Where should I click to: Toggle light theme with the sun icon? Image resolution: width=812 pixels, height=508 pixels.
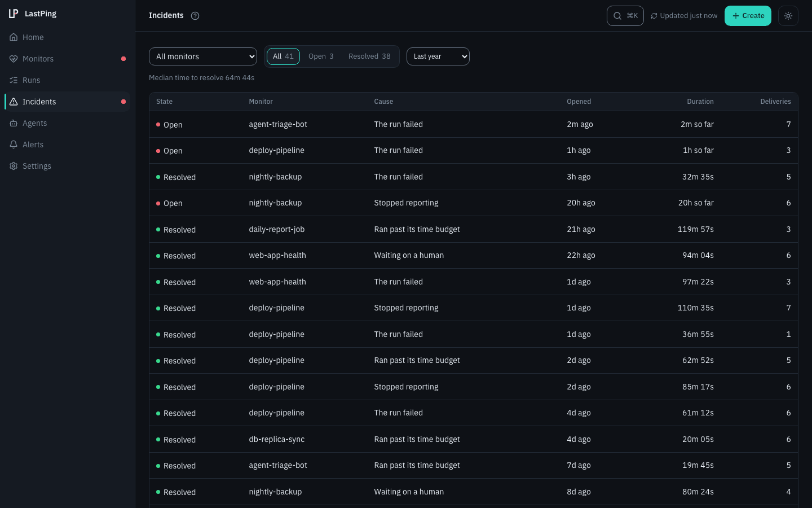(x=788, y=16)
